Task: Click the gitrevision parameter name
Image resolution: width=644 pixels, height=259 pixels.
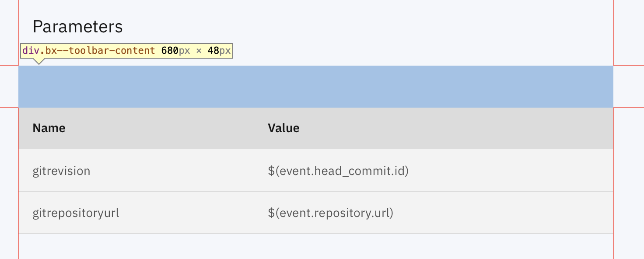Action: [61, 171]
